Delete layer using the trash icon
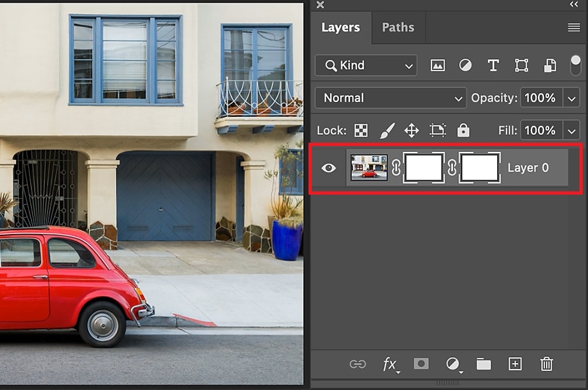The width and height of the screenshot is (588, 390). pyautogui.click(x=547, y=364)
